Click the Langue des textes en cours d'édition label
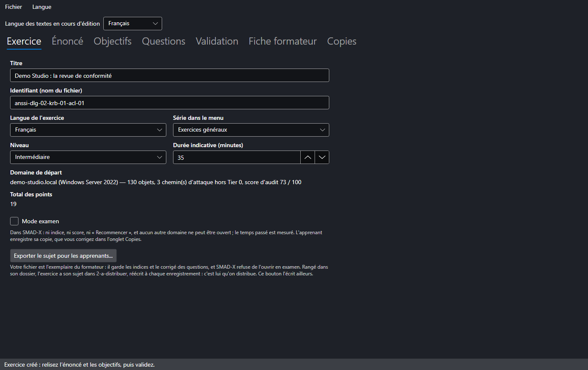 [x=52, y=24]
